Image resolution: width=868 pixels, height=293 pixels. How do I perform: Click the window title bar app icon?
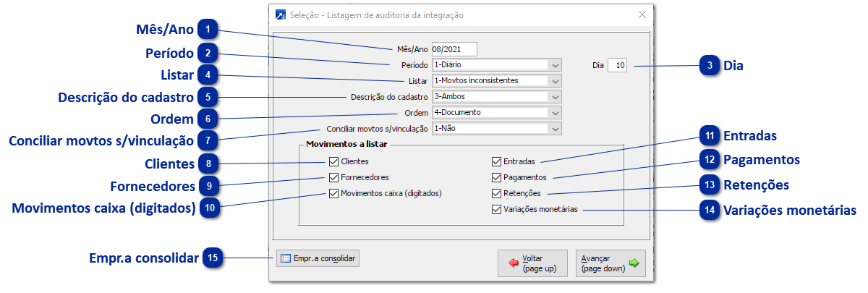[281, 14]
